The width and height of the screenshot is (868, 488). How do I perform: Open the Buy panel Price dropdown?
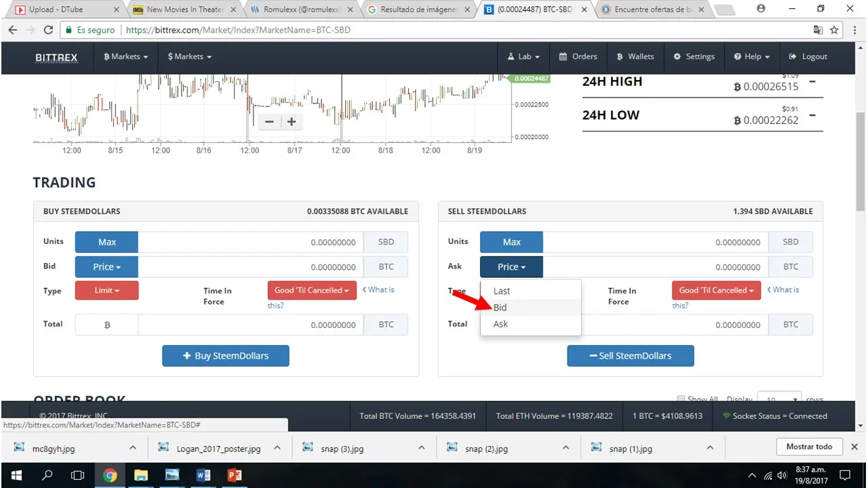tap(106, 267)
